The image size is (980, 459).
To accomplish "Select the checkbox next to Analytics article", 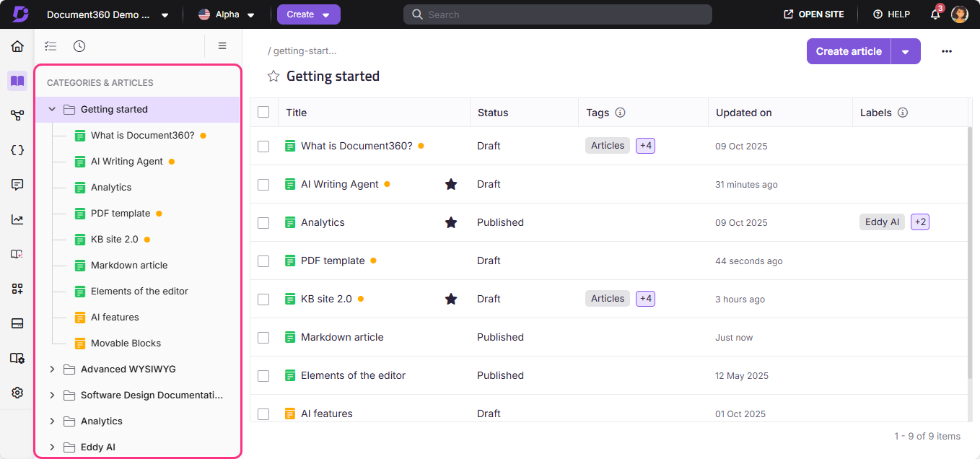I will [x=263, y=222].
